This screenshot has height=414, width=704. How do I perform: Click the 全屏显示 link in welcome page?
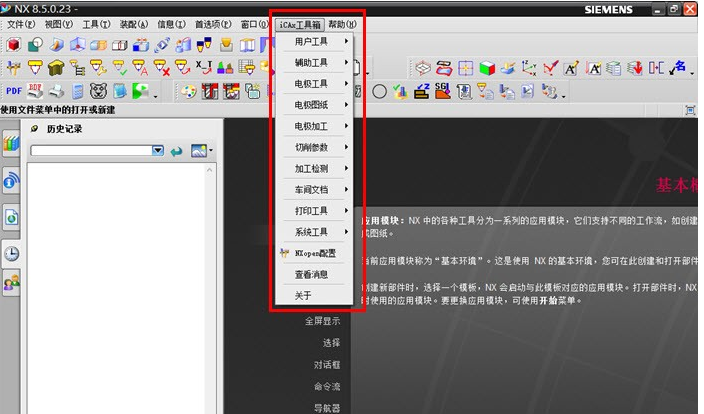[x=322, y=321]
